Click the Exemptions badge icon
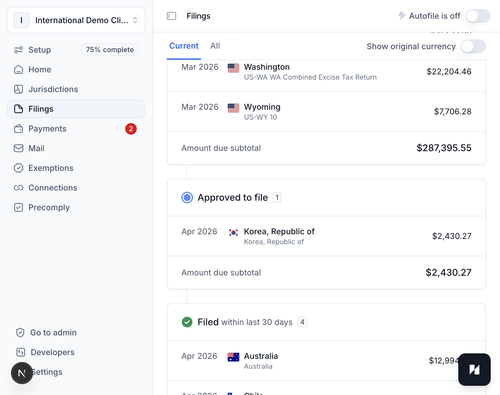 [x=18, y=168]
